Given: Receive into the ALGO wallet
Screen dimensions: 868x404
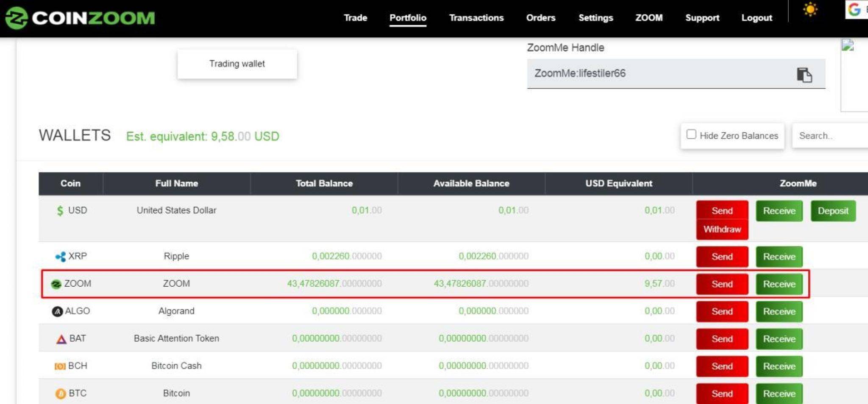Looking at the screenshot, I should coord(779,312).
